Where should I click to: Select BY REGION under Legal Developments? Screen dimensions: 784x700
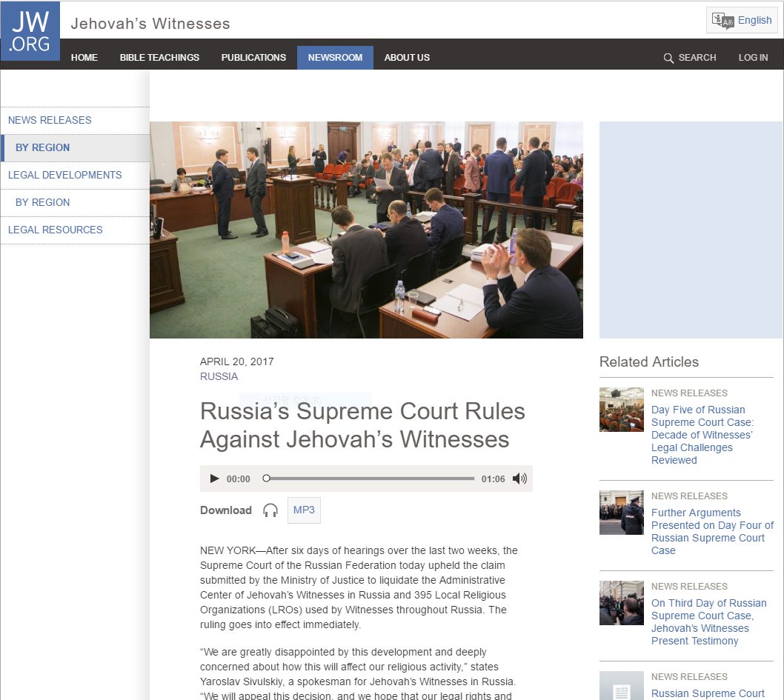75,203
